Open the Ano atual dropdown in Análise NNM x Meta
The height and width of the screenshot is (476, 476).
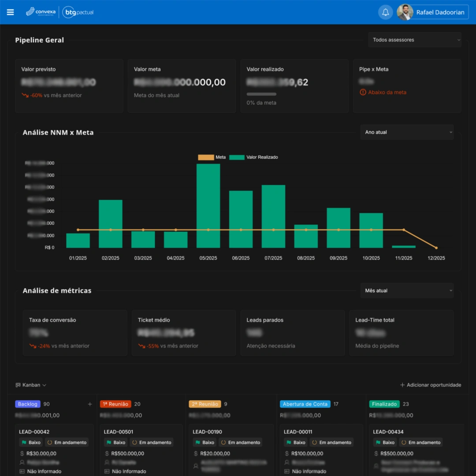point(407,132)
